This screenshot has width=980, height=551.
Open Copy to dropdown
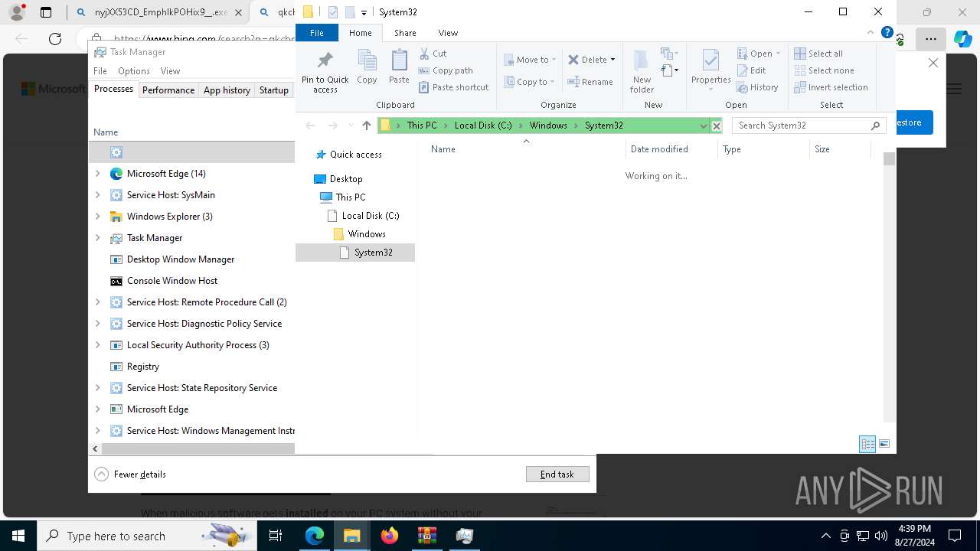pyautogui.click(x=530, y=82)
